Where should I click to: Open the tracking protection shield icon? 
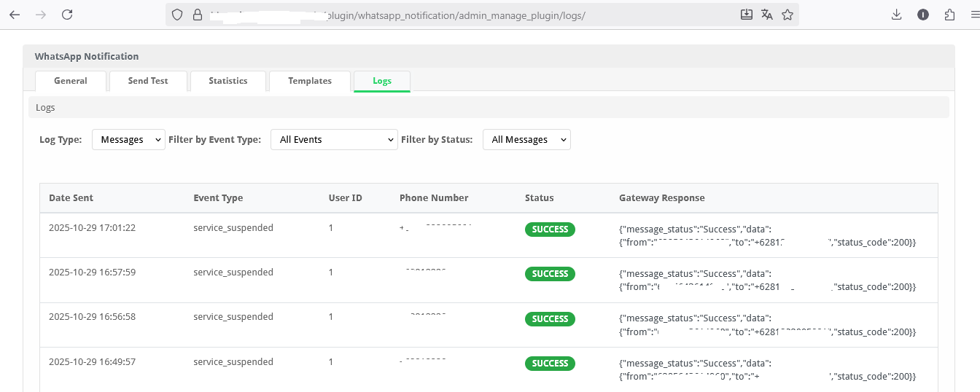(177, 15)
